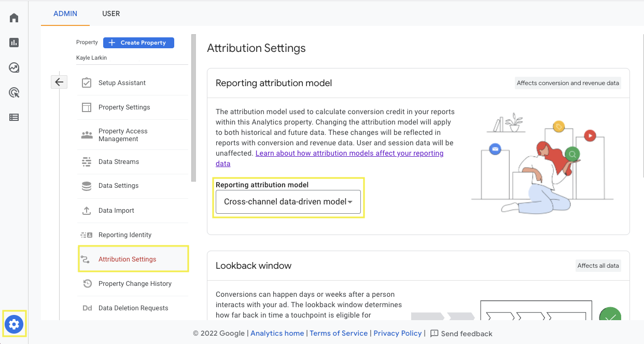The image size is (644, 344).
Task: Open Data Deletion Requests
Action: [133, 308]
